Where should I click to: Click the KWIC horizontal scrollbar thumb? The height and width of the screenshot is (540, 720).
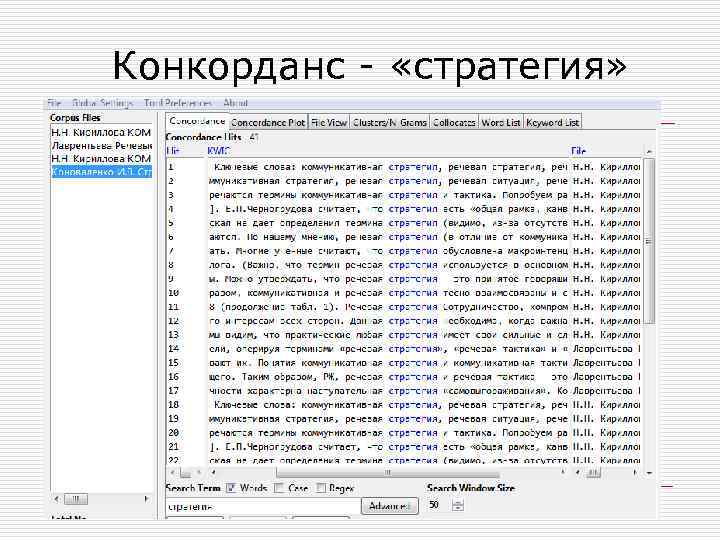(388, 472)
